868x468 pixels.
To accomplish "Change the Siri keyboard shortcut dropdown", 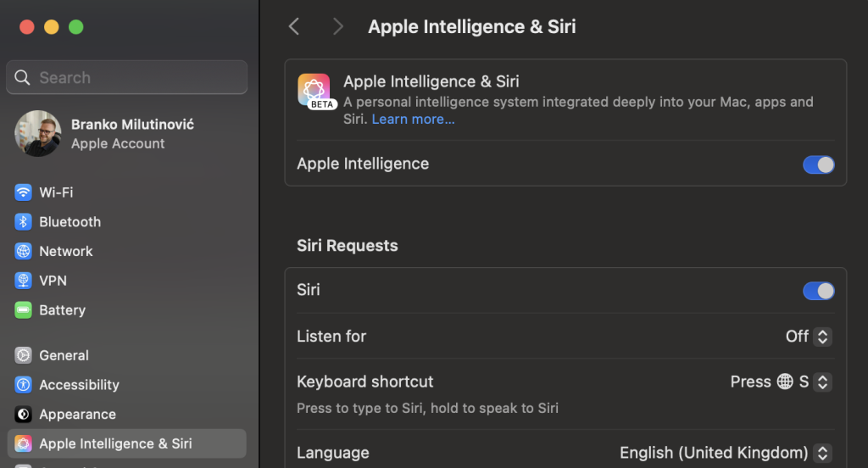I will (x=781, y=382).
